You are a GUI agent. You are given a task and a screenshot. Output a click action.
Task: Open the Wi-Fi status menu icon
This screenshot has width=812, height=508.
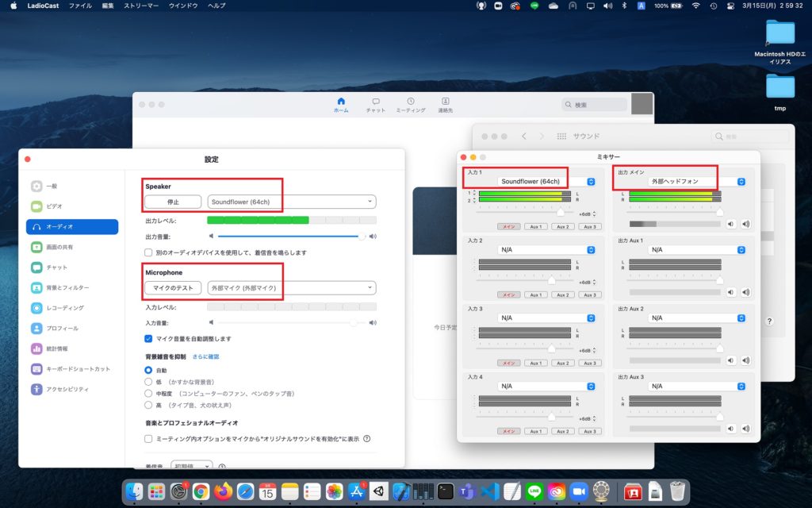[695, 6]
